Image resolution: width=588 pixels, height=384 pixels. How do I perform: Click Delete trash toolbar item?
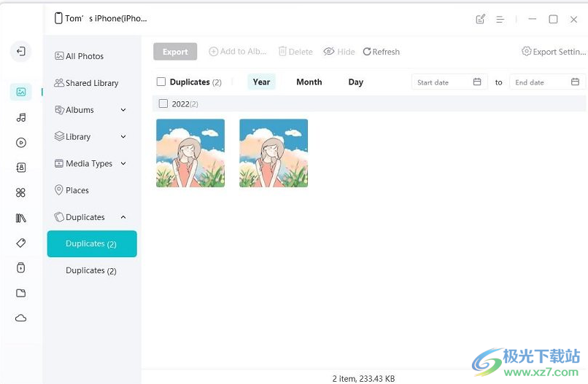tap(295, 52)
